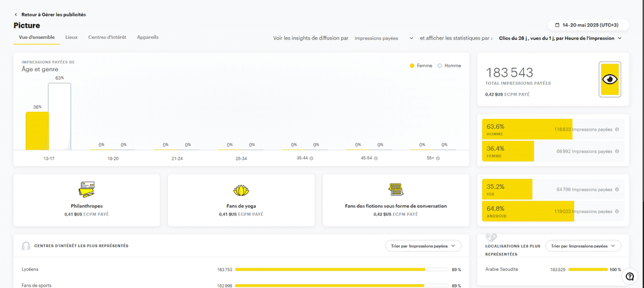Click the Philanthropes credit card icon
The image size is (644, 288).
[x=87, y=189]
